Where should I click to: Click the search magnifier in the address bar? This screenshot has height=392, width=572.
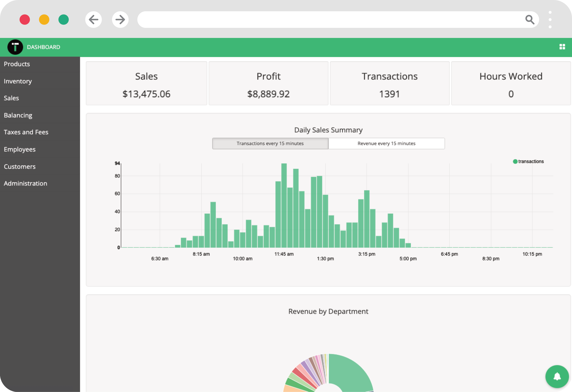tap(530, 19)
